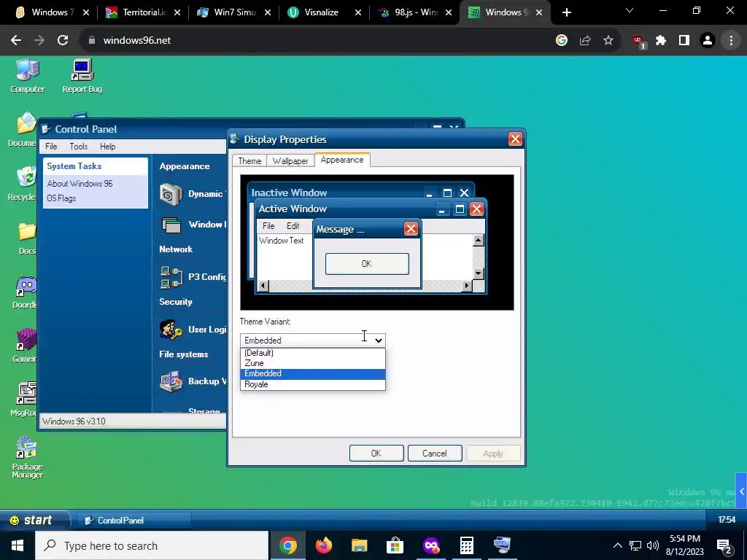This screenshot has height=560, width=747.
Task: Open the Window item icon in Control Panel
Action: [171, 225]
